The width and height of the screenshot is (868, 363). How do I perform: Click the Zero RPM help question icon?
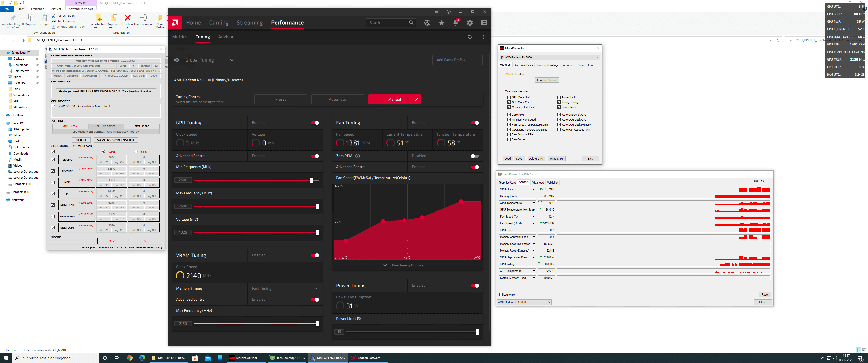click(358, 156)
